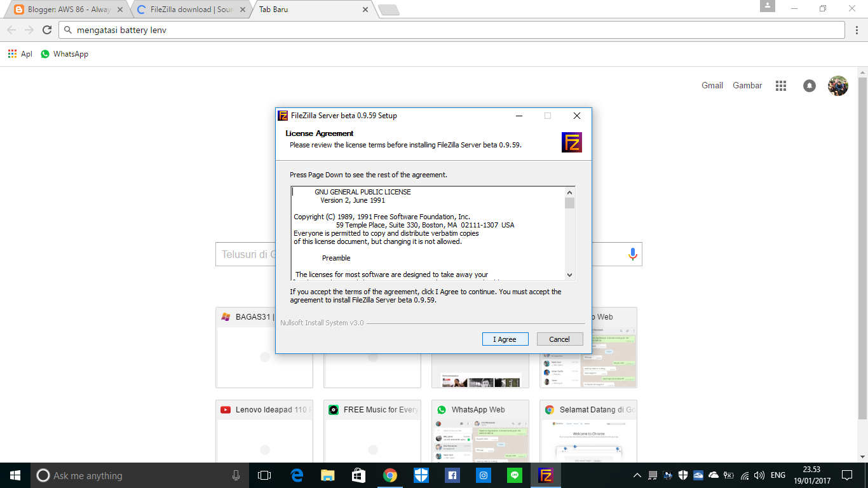
Task: Open the volume speaker tray icon
Action: click(759, 475)
